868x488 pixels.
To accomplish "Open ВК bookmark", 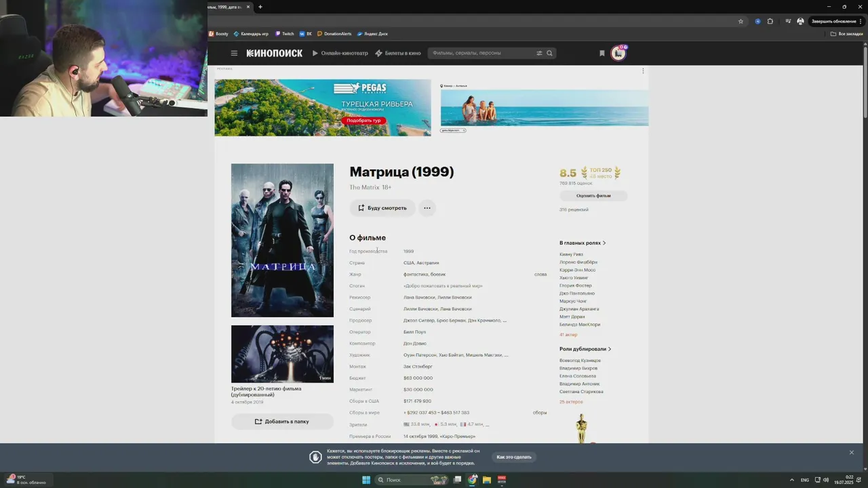I will [x=306, y=33].
